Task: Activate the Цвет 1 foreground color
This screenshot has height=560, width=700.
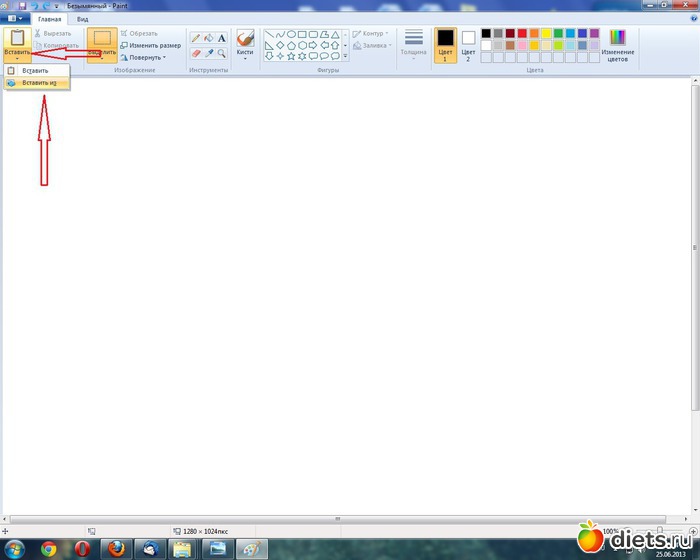Action: (x=445, y=44)
